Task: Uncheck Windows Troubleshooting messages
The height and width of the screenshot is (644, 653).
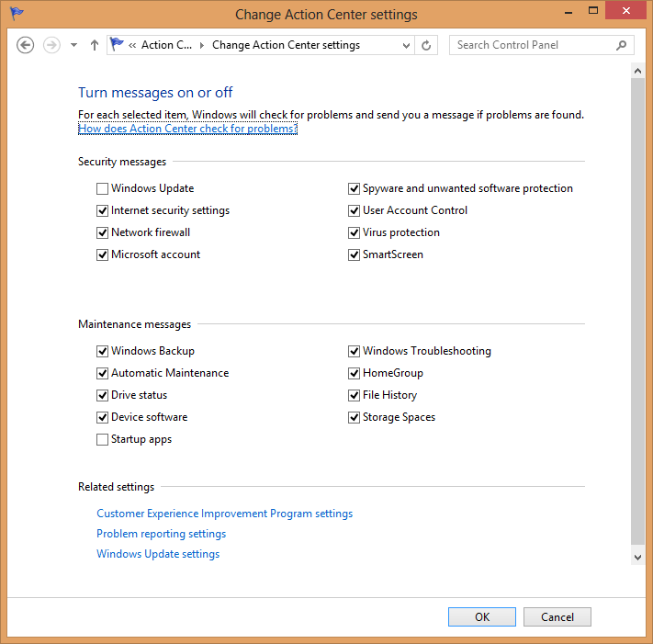Action: tap(354, 351)
